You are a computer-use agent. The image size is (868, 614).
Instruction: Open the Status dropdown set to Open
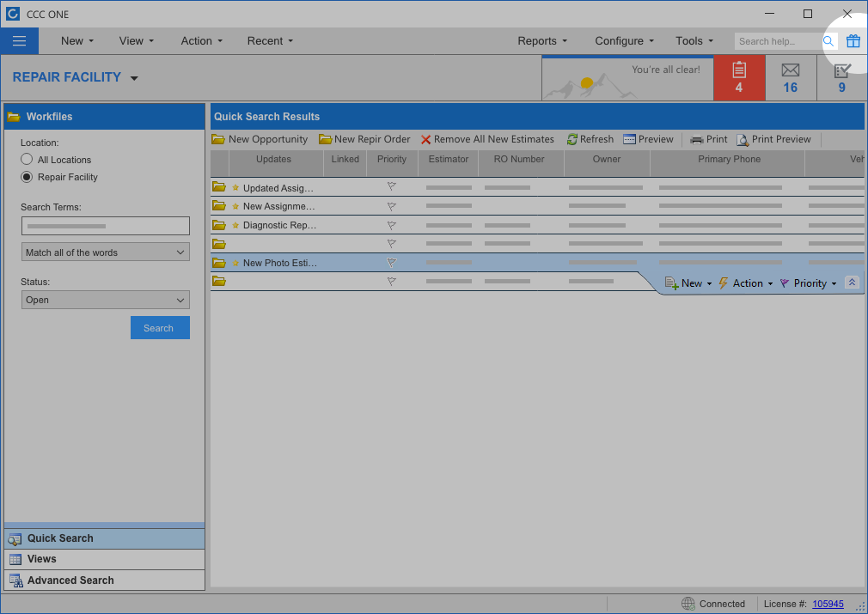105,300
